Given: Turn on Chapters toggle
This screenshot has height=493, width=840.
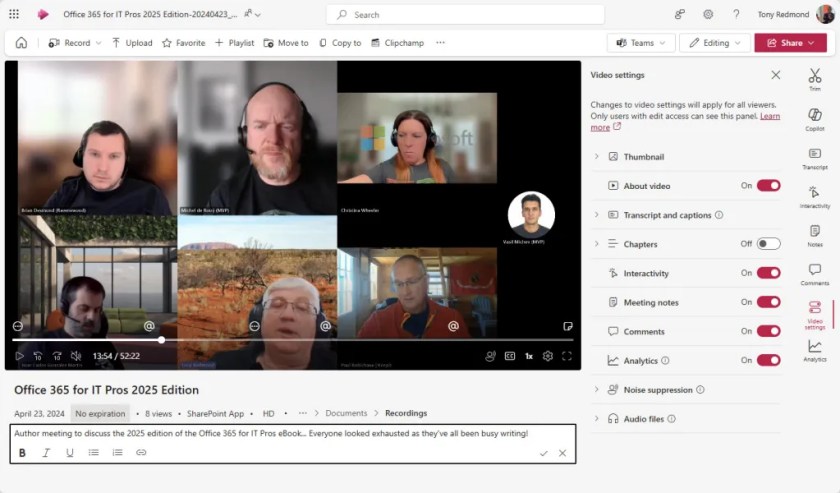Looking at the screenshot, I should [768, 244].
